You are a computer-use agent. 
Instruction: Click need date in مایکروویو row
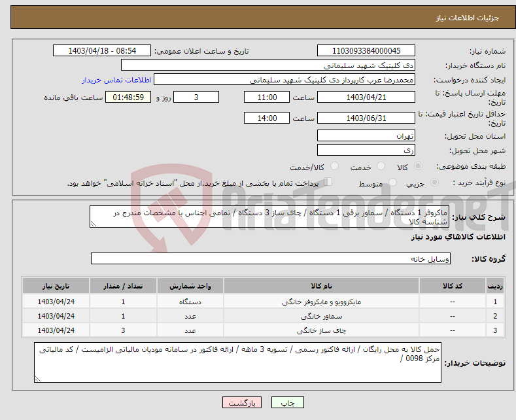point(56,302)
